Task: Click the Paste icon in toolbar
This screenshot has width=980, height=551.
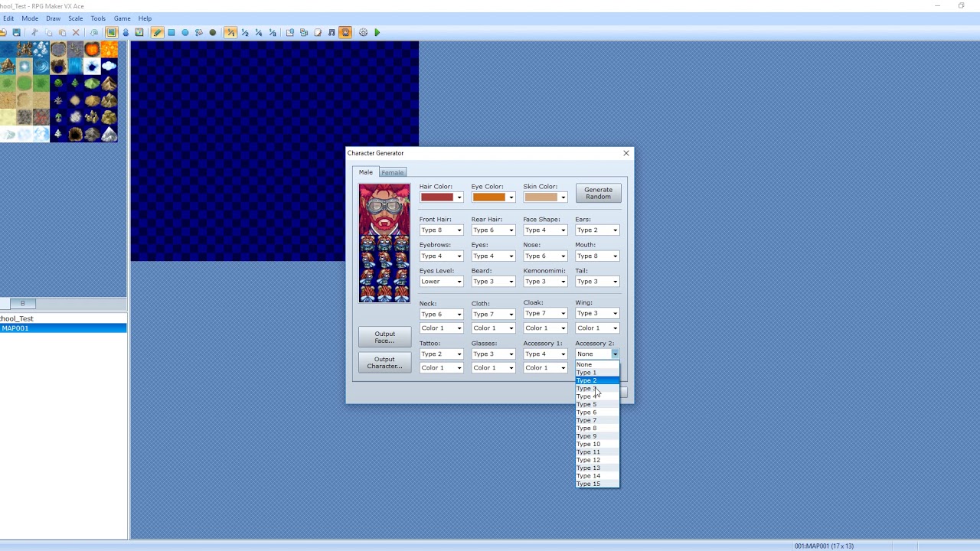Action: click(x=62, y=32)
